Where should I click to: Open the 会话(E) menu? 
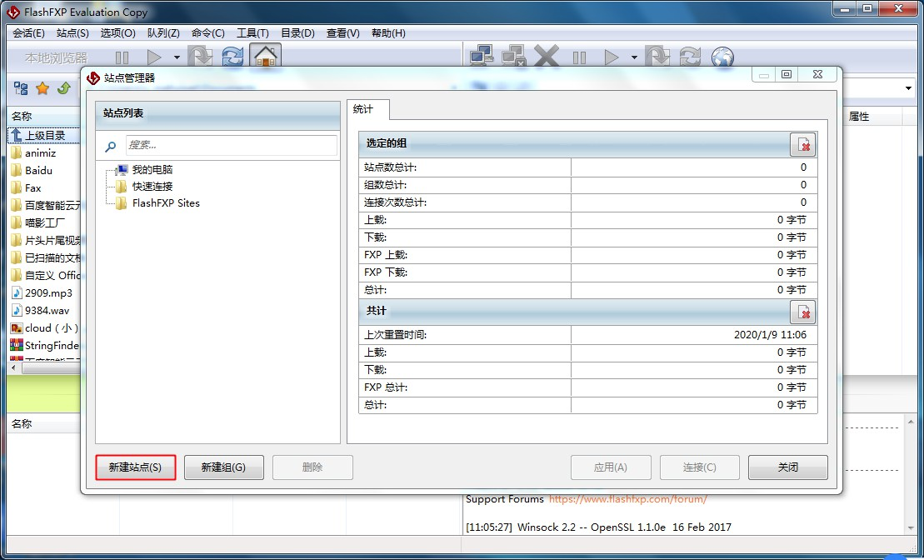coord(29,33)
